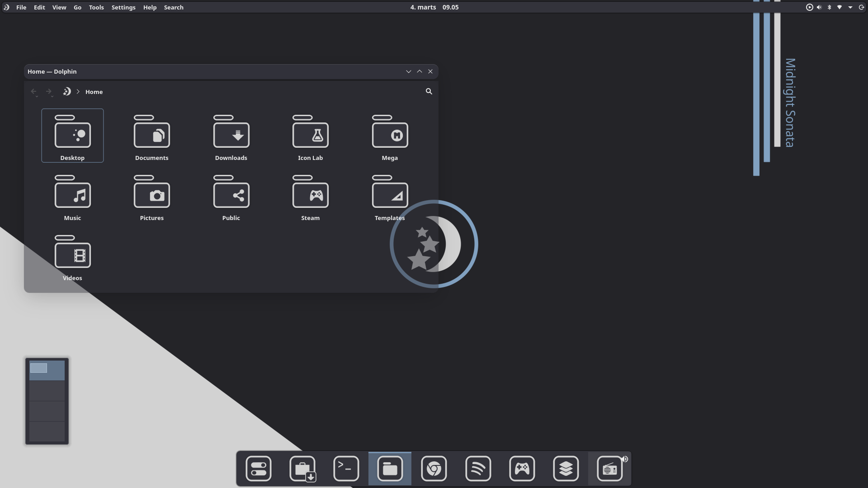
Task: Switch to second virtual desktop in pager
Action: 47,391
